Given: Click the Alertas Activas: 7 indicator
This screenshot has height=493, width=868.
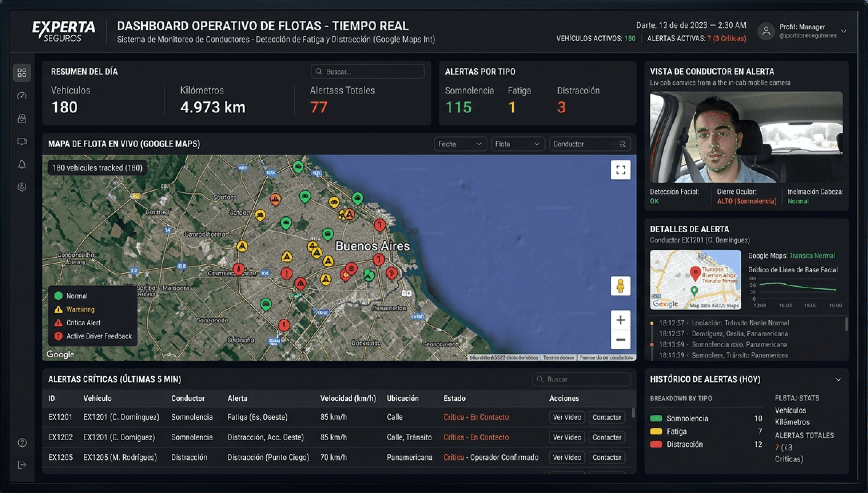Looking at the screenshot, I should click(697, 39).
